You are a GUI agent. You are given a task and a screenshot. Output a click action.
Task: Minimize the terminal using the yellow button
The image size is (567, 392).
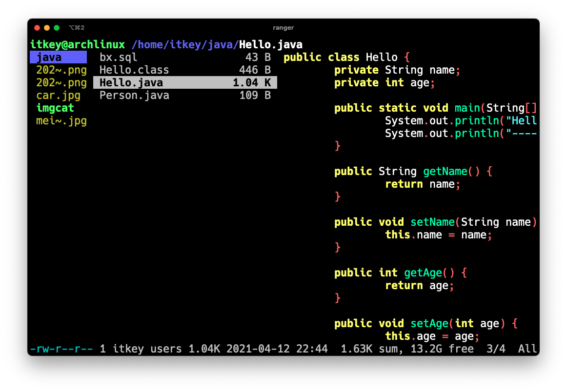coord(47,28)
